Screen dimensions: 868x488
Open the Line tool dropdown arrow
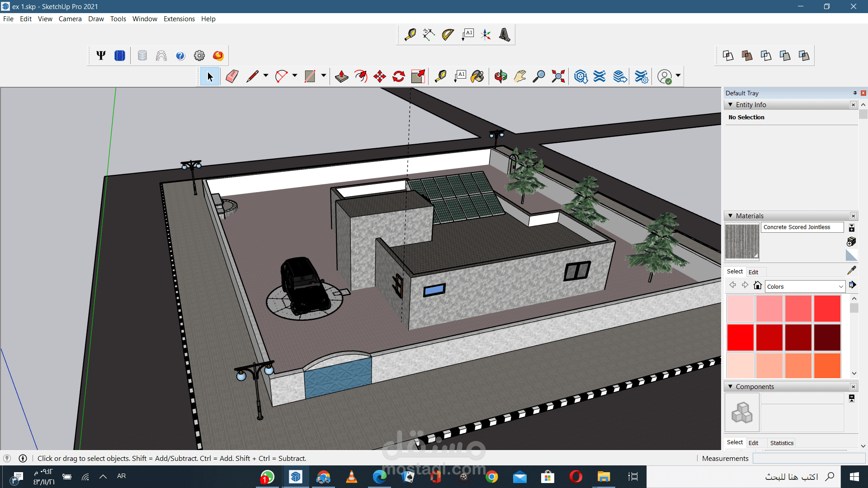(266, 76)
